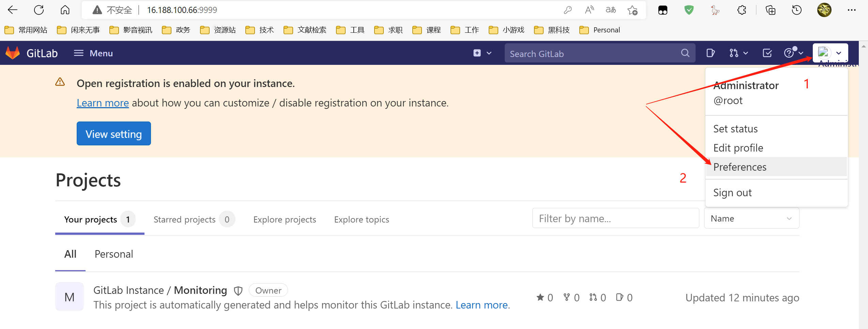Choose Sign out in user menu
This screenshot has height=329, width=868.
coord(776,192)
